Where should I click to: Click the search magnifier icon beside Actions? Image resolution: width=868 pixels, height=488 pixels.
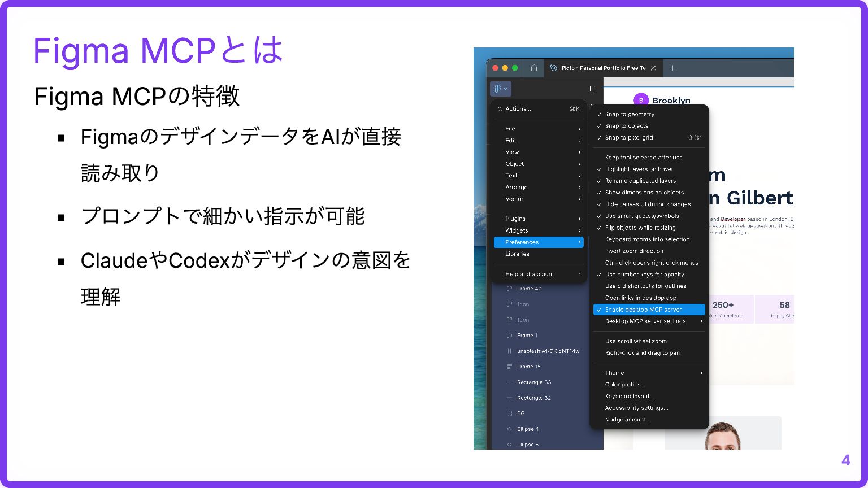pyautogui.click(x=500, y=108)
